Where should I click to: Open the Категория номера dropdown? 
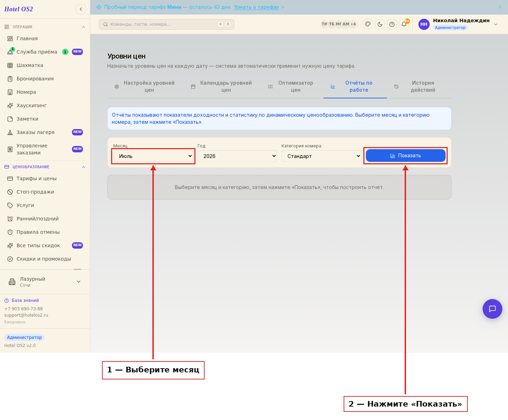pos(321,156)
